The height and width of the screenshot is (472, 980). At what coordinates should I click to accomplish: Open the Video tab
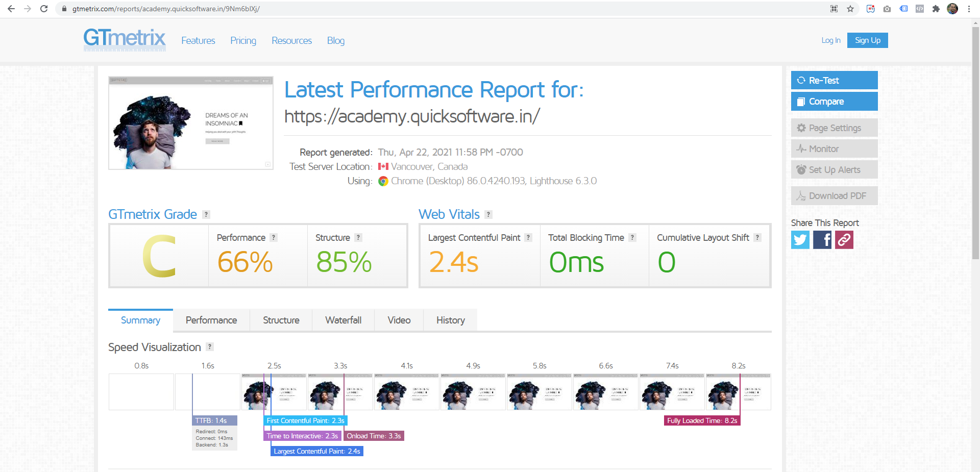(399, 320)
